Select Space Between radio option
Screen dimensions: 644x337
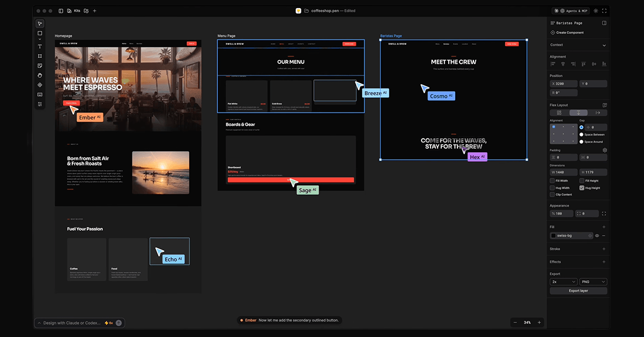point(581,135)
